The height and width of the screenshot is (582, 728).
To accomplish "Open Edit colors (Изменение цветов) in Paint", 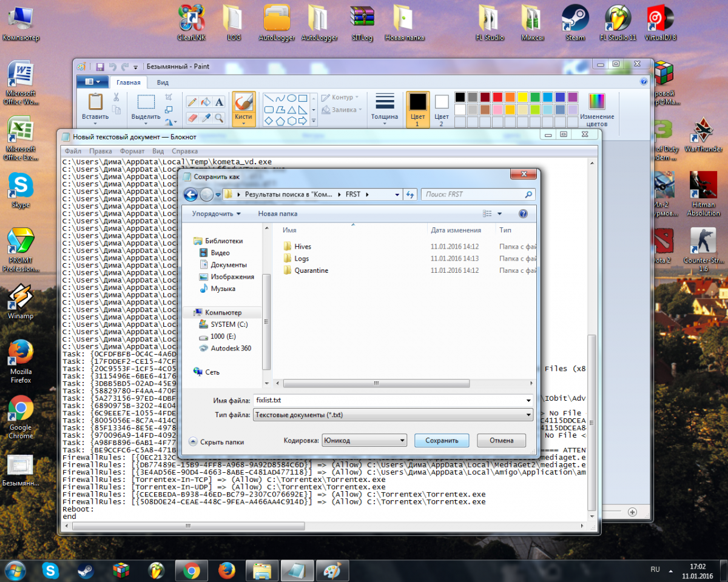I will (x=596, y=109).
